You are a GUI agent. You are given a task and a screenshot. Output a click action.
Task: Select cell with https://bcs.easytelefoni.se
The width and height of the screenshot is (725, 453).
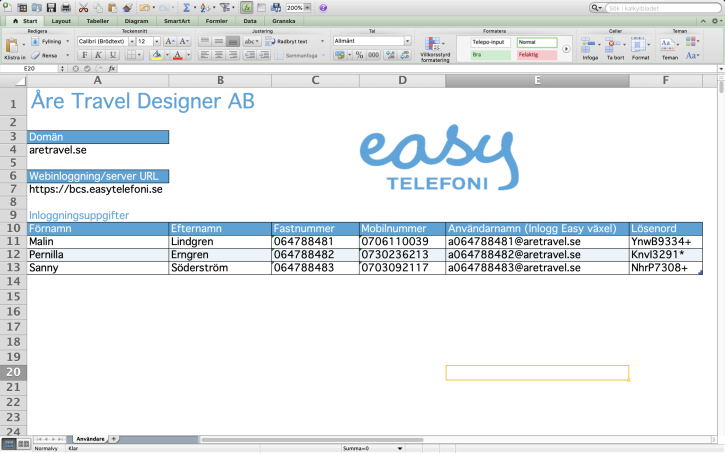[x=98, y=189]
